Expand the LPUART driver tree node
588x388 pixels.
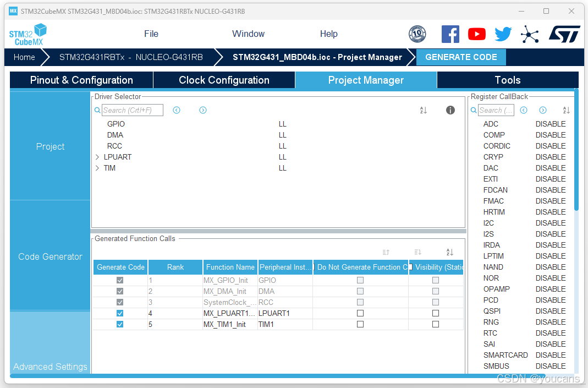pos(97,157)
